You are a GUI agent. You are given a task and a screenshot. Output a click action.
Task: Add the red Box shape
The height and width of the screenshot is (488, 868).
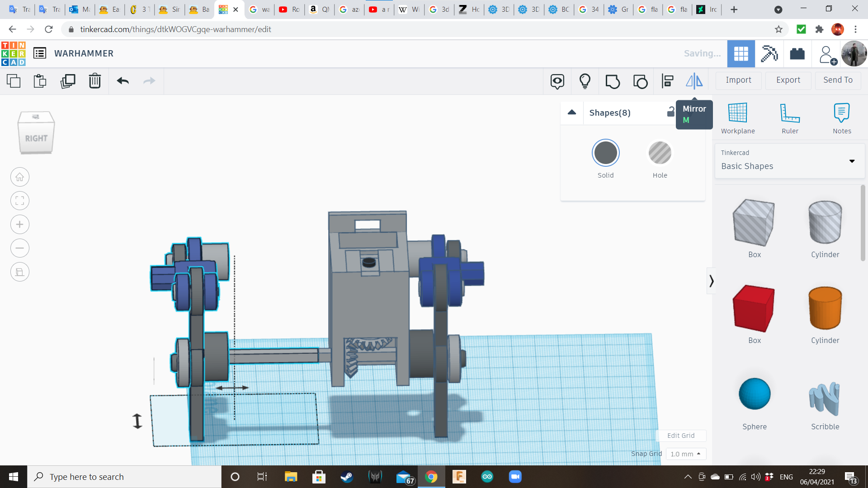754,308
